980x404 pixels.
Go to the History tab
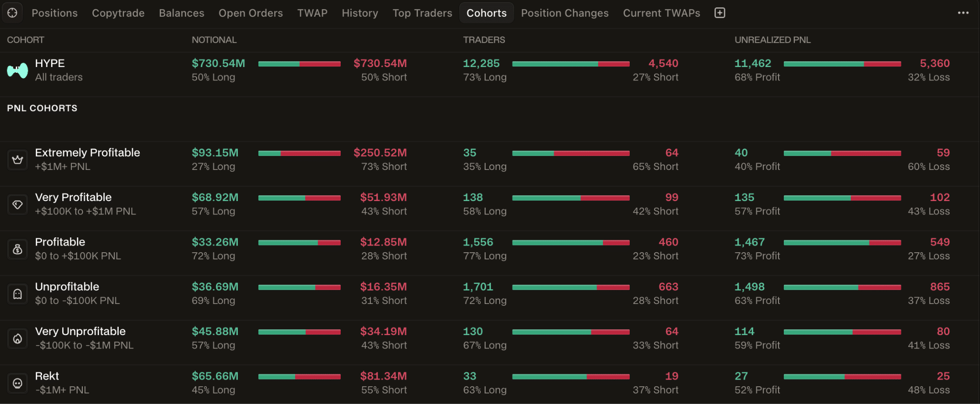(x=360, y=13)
